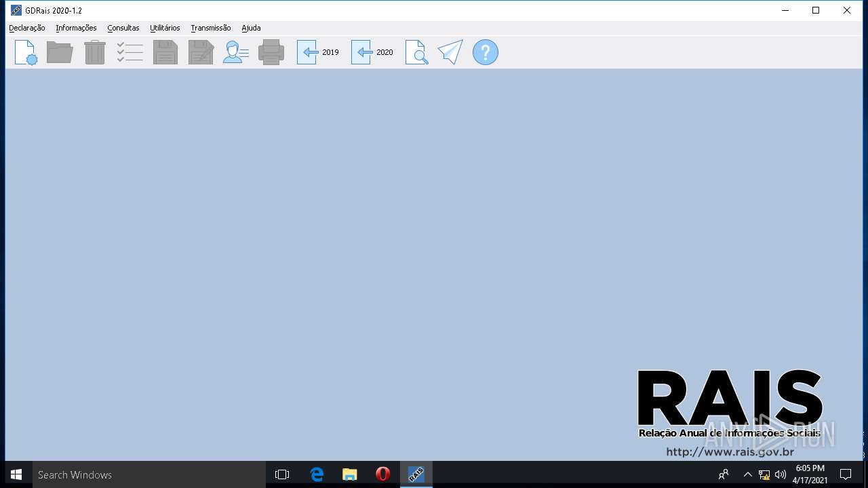The image size is (868, 488).
Task: Click the printer icon
Action: point(271,52)
